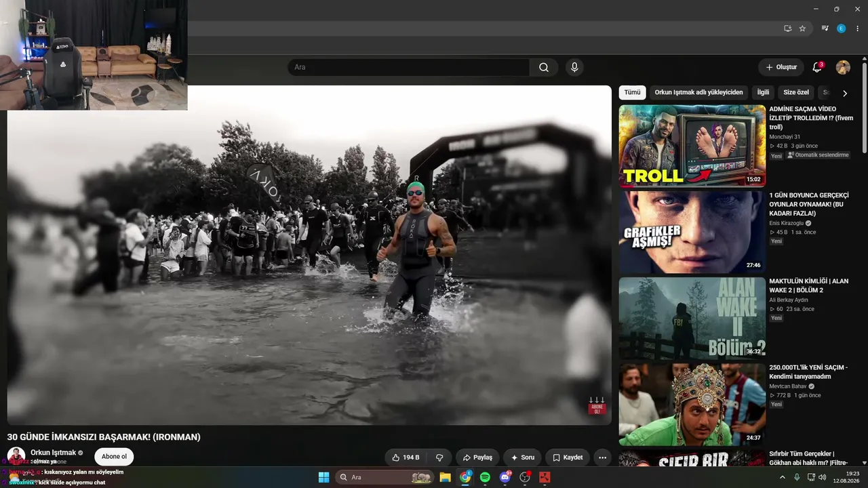The image size is (868, 488).
Task: Open the Chrome media controls icon
Action: (825, 28)
